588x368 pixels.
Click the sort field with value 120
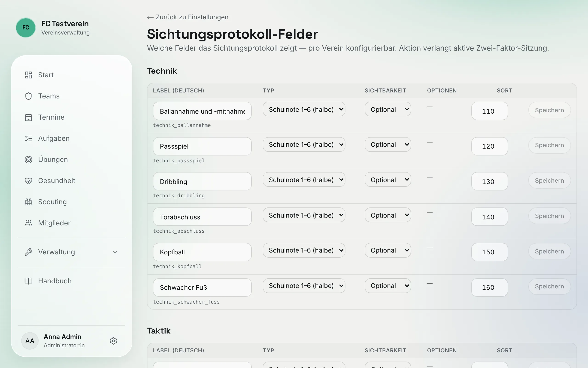point(489,146)
